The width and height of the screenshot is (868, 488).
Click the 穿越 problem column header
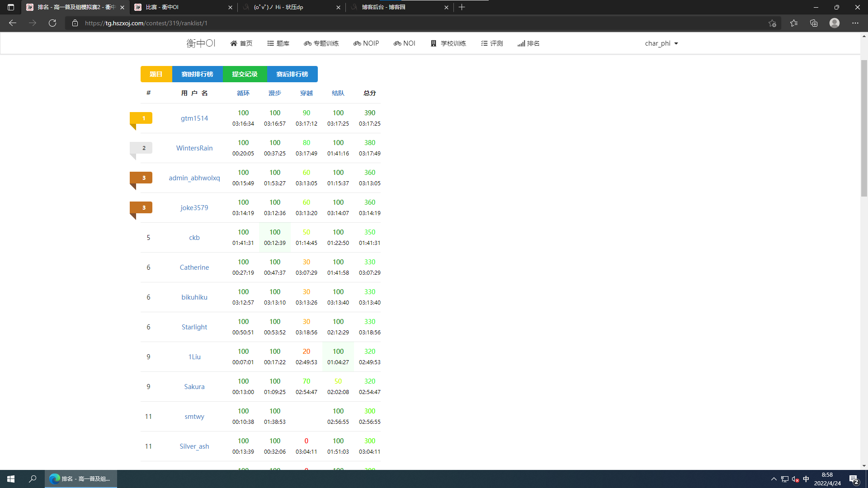(307, 93)
